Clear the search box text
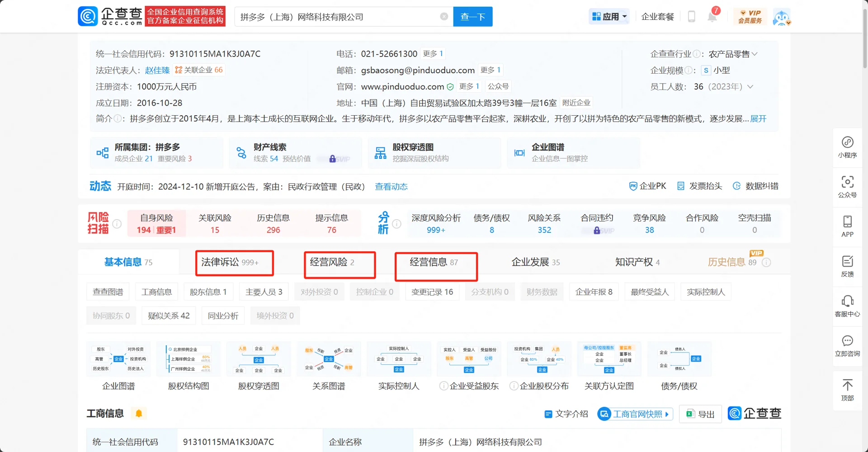This screenshot has width=868, height=452. pos(444,17)
